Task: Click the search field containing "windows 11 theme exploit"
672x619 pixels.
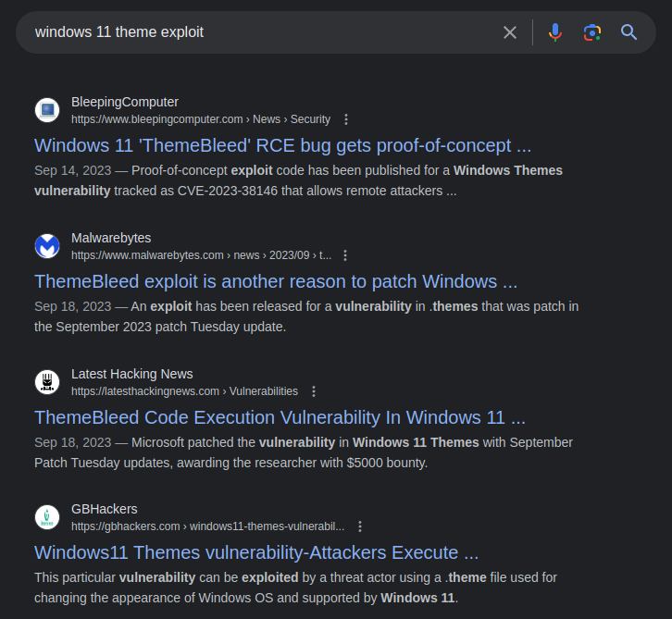Action: click(x=259, y=32)
